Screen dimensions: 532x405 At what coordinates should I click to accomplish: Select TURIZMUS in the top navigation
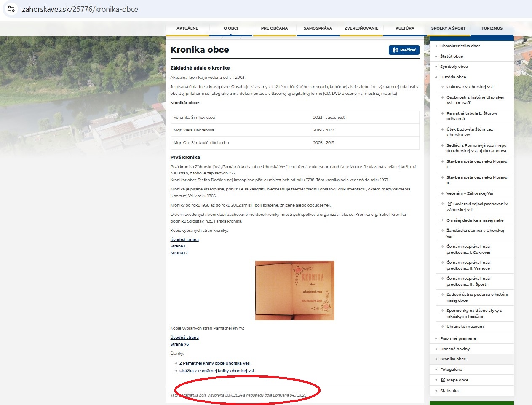click(x=492, y=28)
